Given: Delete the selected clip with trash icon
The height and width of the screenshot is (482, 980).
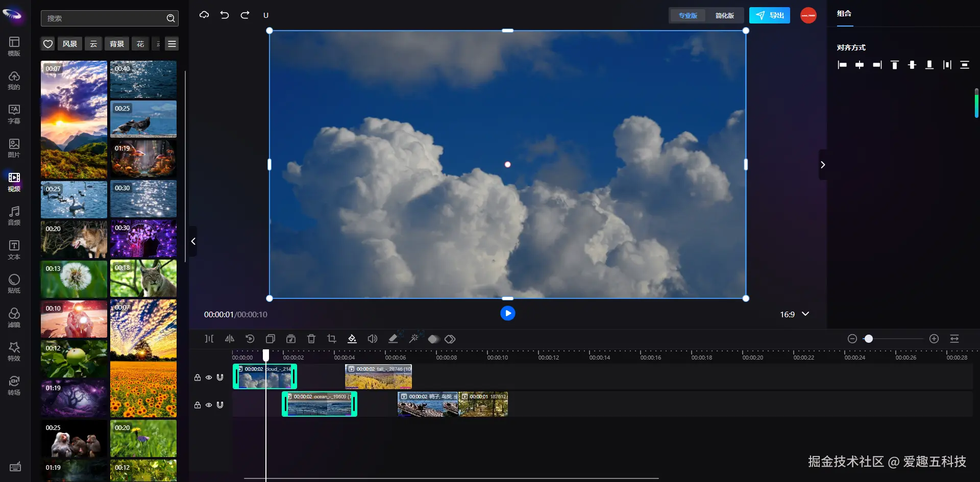Looking at the screenshot, I should click(311, 339).
